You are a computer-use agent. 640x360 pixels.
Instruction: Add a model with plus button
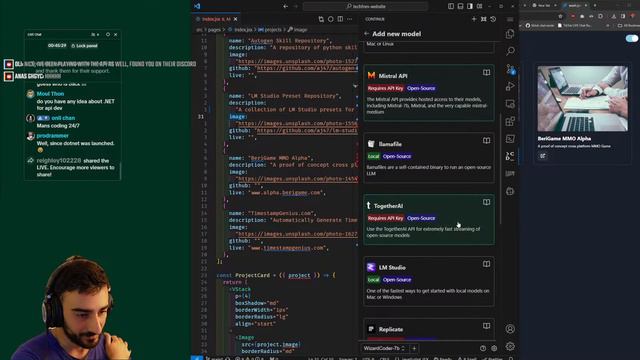(x=414, y=348)
